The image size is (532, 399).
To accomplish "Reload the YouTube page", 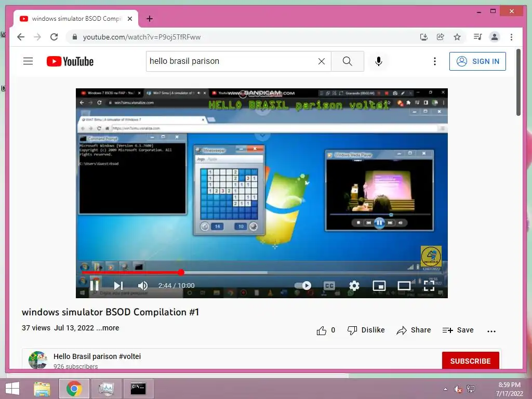I will [x=54, y=37].
